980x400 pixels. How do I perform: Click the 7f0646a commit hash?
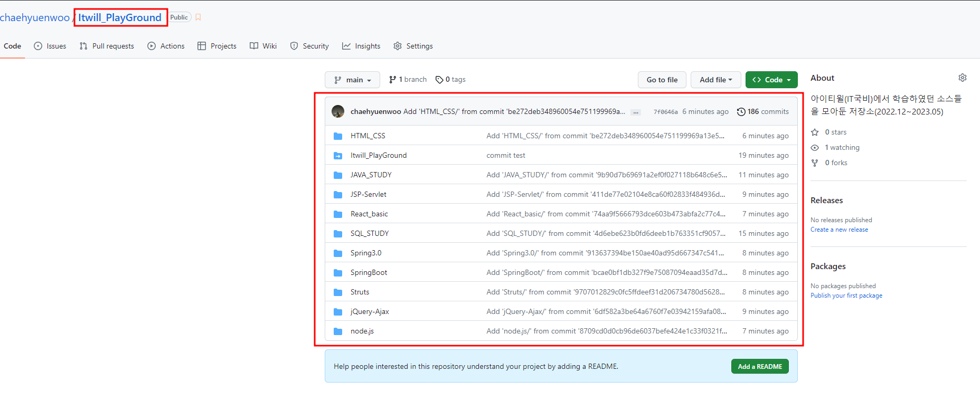[x=666, y=112]
